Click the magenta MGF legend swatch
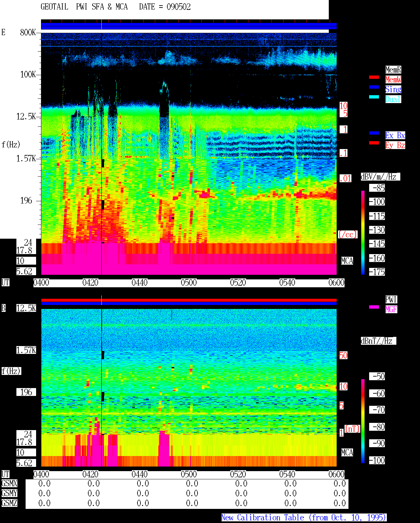This screenshot has width=420, height=523. tap(374, 307)
